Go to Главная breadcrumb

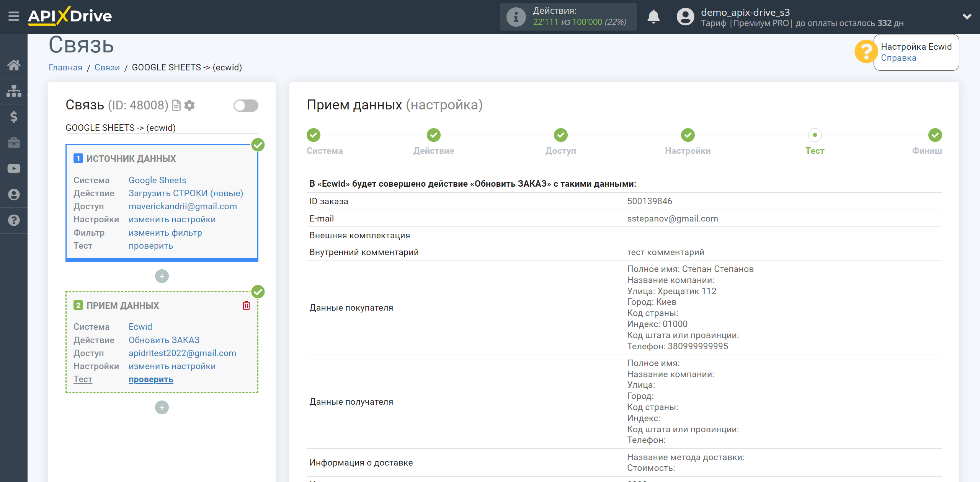tap(65, 67)
